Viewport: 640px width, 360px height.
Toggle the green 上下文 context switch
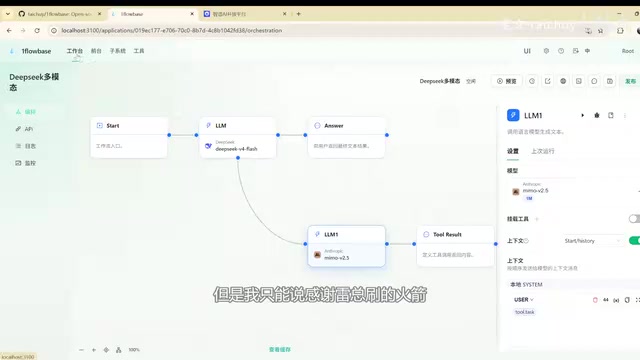[x=634, y=241]
